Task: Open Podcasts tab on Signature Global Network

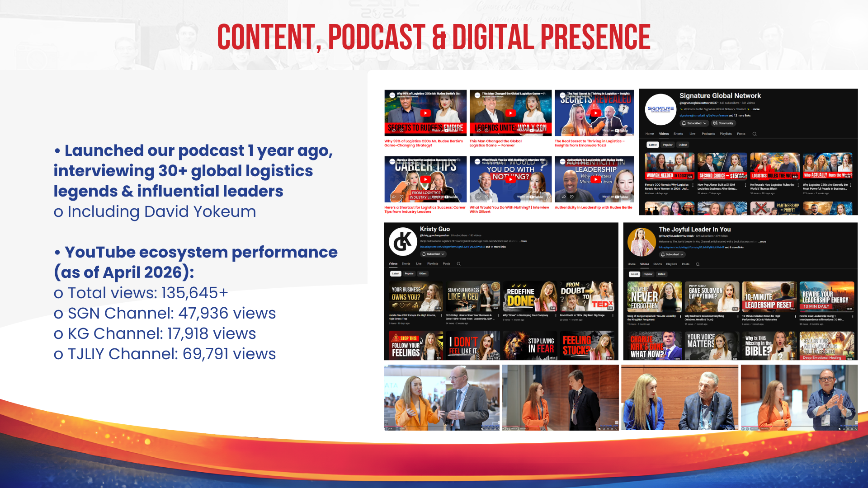Action: [x=708, y=134]
